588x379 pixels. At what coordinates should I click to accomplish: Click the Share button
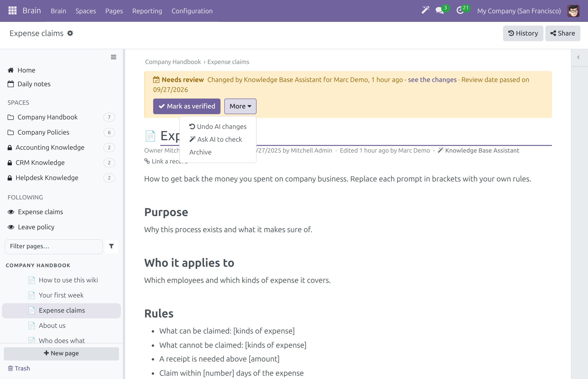tap(563, 33)
